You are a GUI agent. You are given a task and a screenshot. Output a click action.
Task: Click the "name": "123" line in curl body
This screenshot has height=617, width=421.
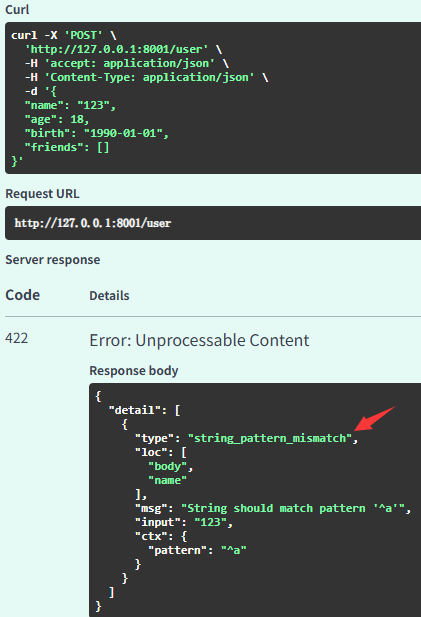pos(70,105)
